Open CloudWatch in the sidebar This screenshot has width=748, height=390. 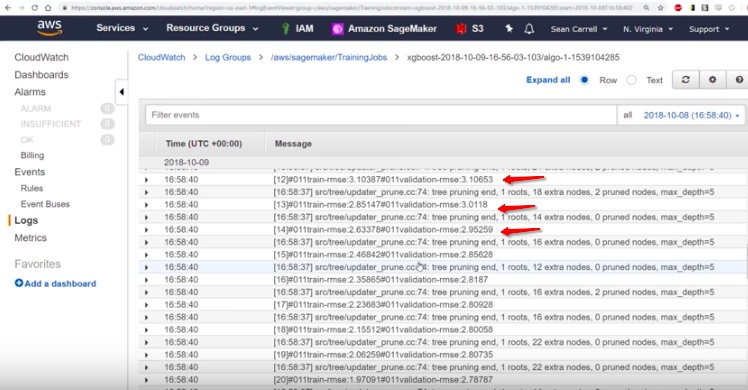tap(42, 57)
